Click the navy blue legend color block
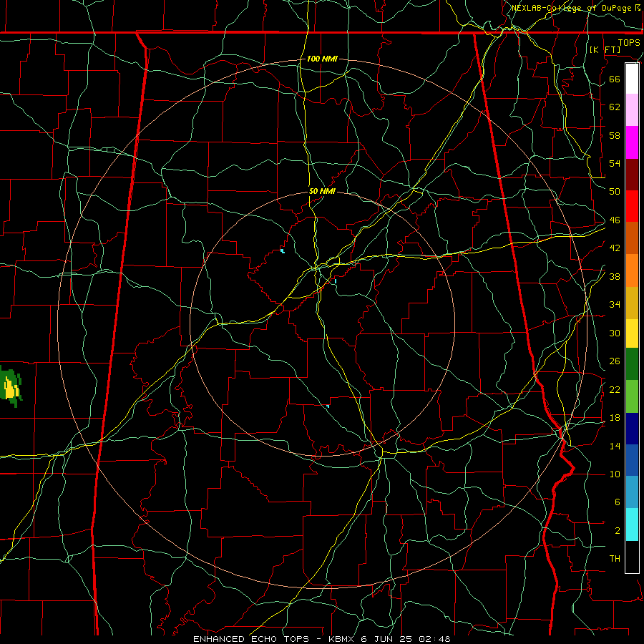 [632, 429]
